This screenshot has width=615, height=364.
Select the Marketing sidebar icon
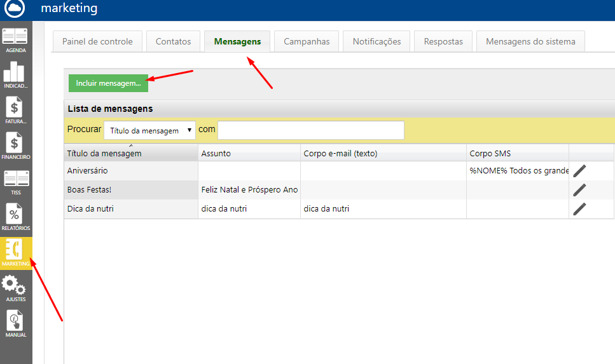[x=16, y=253]
